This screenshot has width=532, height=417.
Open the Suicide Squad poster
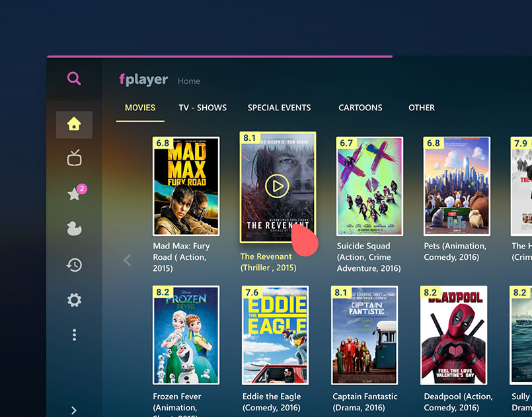[x=369, y=186]
